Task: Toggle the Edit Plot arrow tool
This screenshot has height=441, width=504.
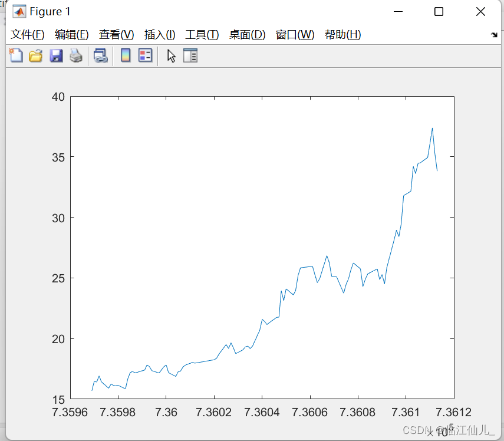Action: pyautogui.click(x=171, y=56)
